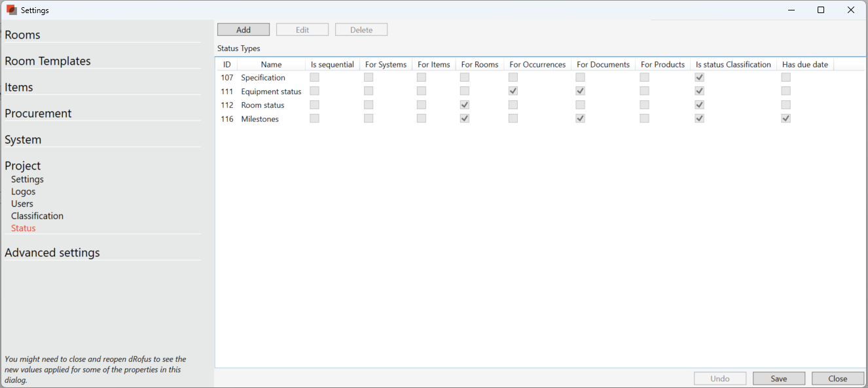Check Is sequential for Specification row
Image resolution: width=868 pixels, height=388 pixels.
314,77
